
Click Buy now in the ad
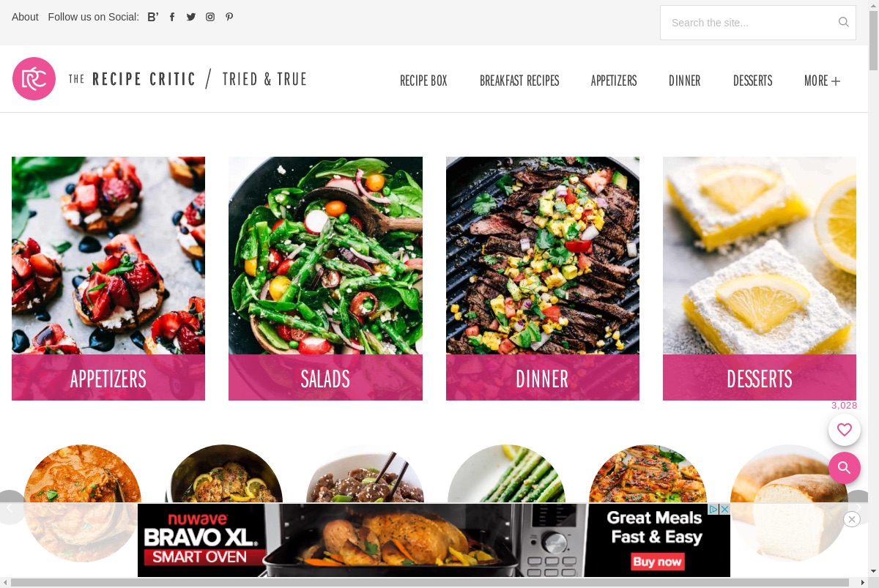[x=657, y=562]
